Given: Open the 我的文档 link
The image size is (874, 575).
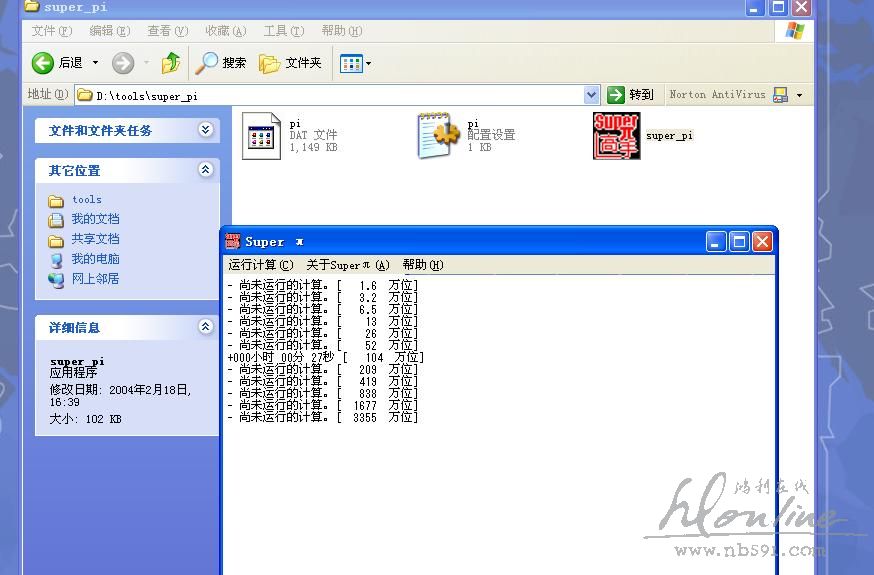Looking at the screenshot, I should coord(95,219).
